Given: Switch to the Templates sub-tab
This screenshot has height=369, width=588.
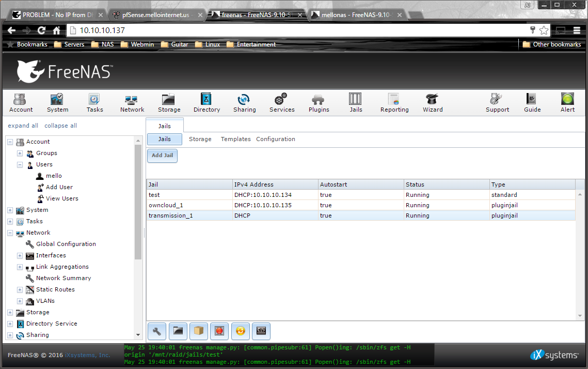Looking at the screenshot, I should pos(235,139).
